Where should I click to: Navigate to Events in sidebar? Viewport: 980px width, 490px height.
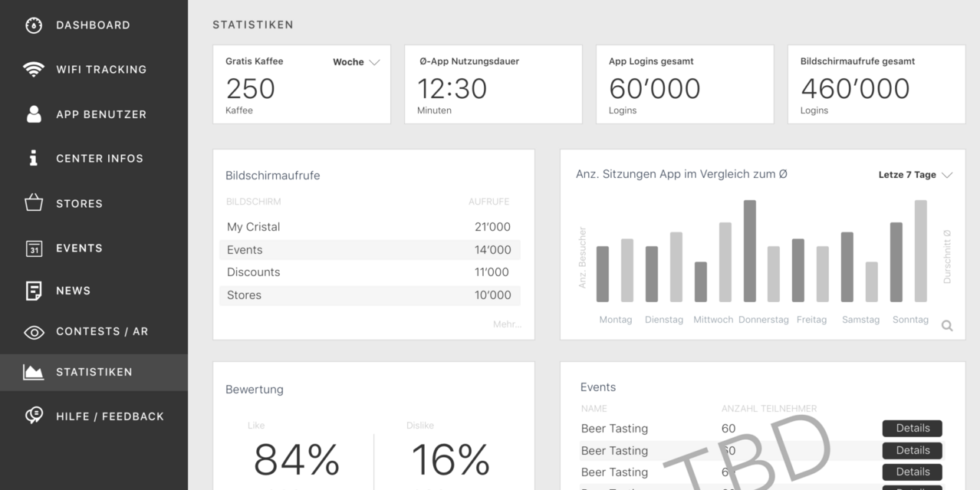(79, 248)
